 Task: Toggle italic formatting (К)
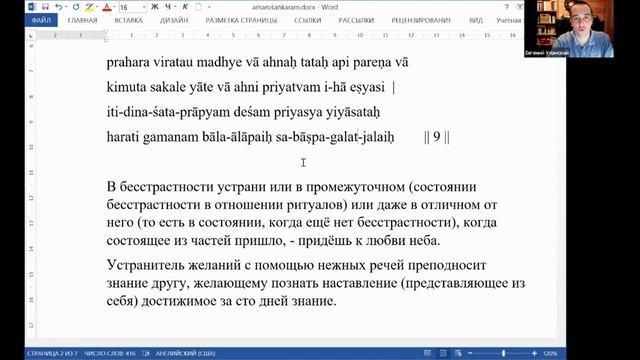185,7
